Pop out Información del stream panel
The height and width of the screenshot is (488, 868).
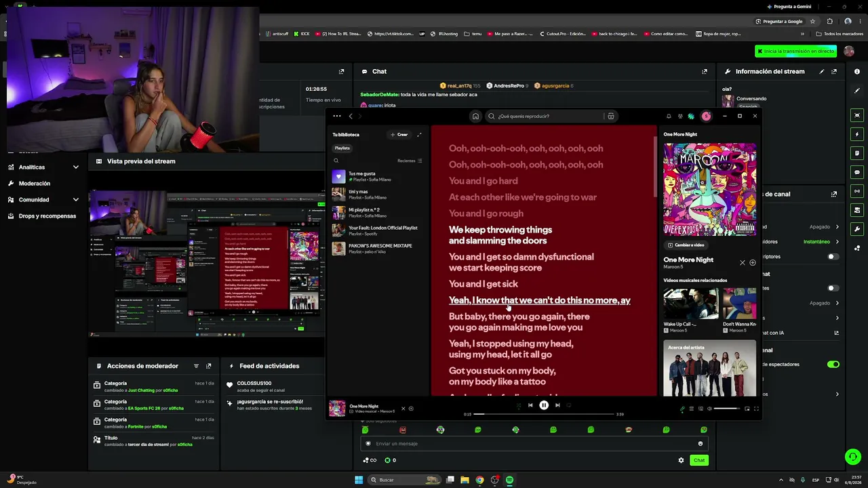click(834, 71)
